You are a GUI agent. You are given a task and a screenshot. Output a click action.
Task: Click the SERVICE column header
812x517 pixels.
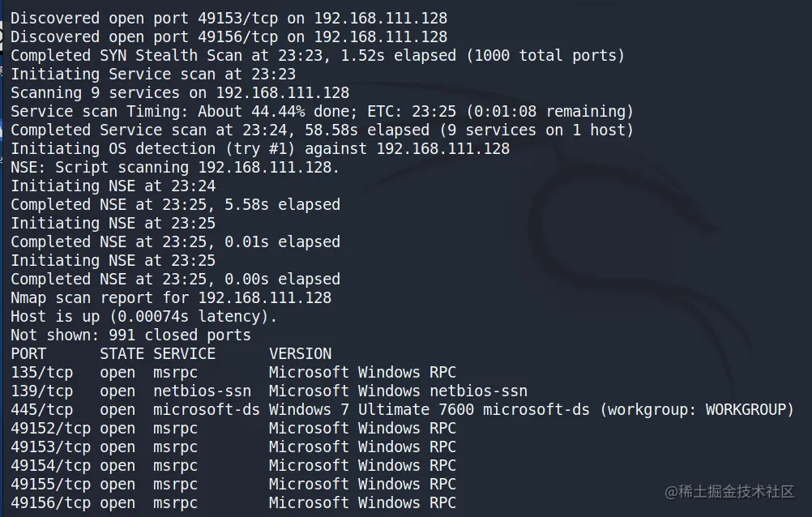(184, 354)
